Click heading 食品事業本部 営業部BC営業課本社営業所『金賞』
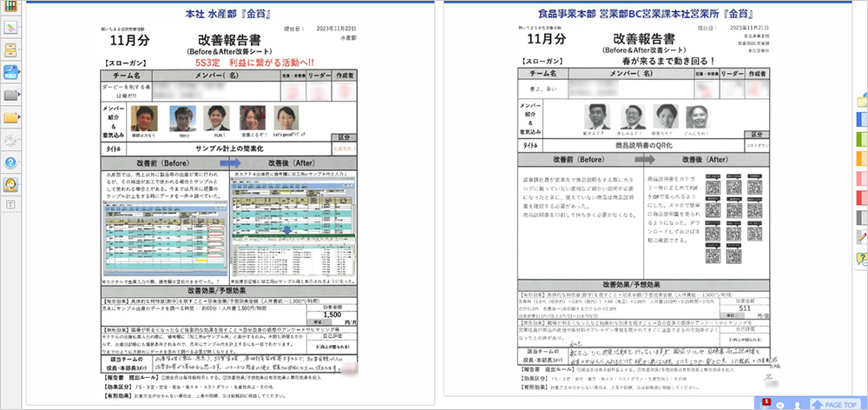Screen dimensions: 868x410 click(648, 13)
